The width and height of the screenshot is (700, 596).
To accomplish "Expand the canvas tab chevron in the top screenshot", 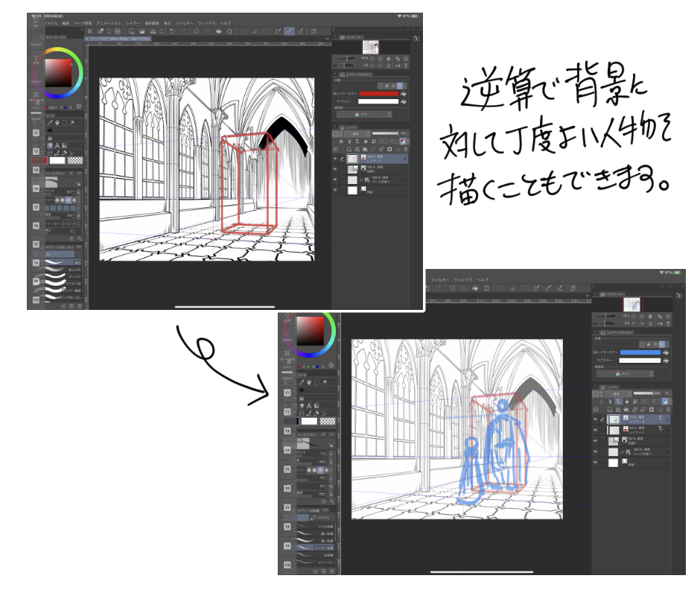I will [x=327, y=39].
